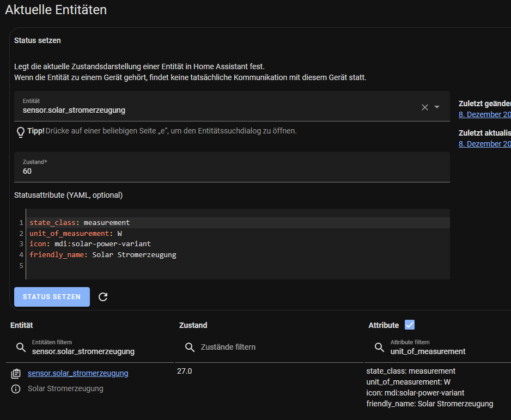Open the Zuletzt aktualisiert date link

pos(484,144)
